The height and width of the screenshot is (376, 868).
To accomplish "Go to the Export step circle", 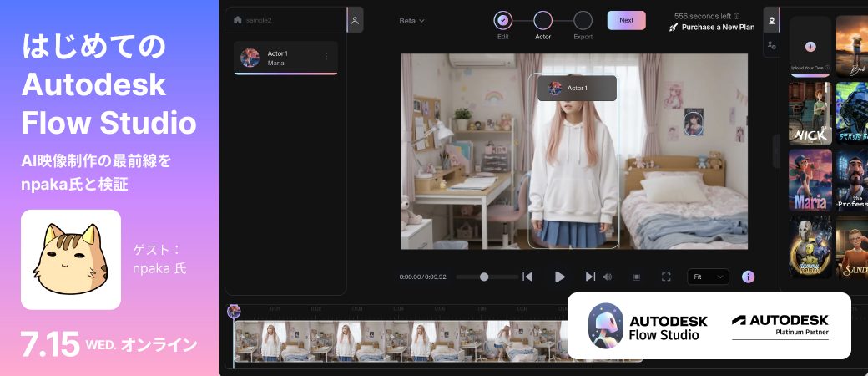I will pyautogui.click(x=583, y=21).
